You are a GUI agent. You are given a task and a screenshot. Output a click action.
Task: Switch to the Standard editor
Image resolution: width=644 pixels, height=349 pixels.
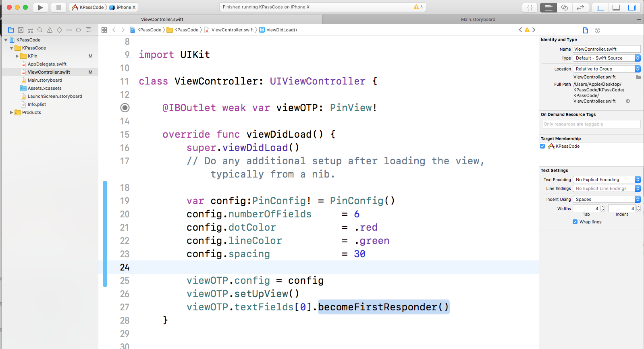click(548, 7)
